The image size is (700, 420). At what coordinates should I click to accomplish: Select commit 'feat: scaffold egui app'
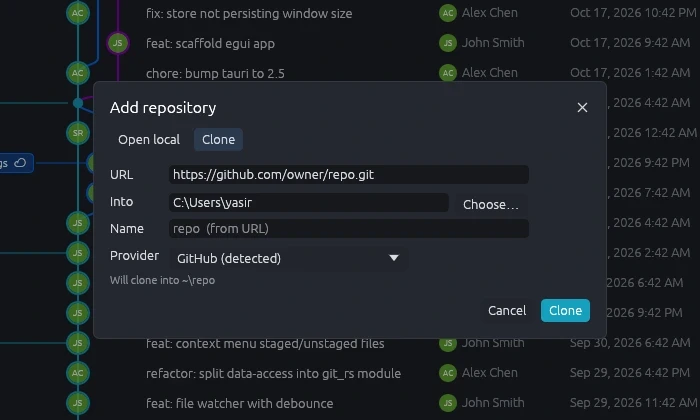click(x=210, y=44)
